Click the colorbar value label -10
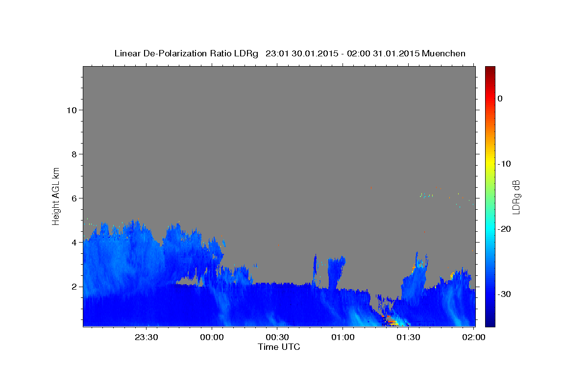 tap(505, 164)
